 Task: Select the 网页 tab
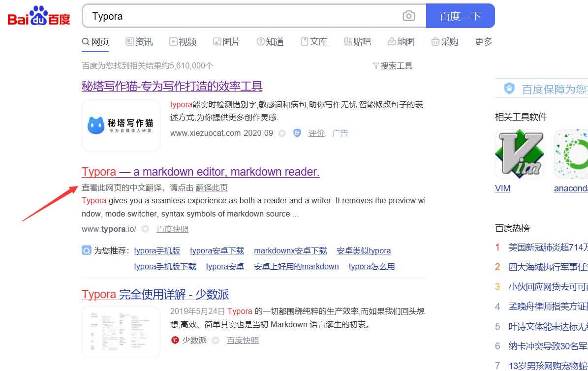(x=95, y=42)
